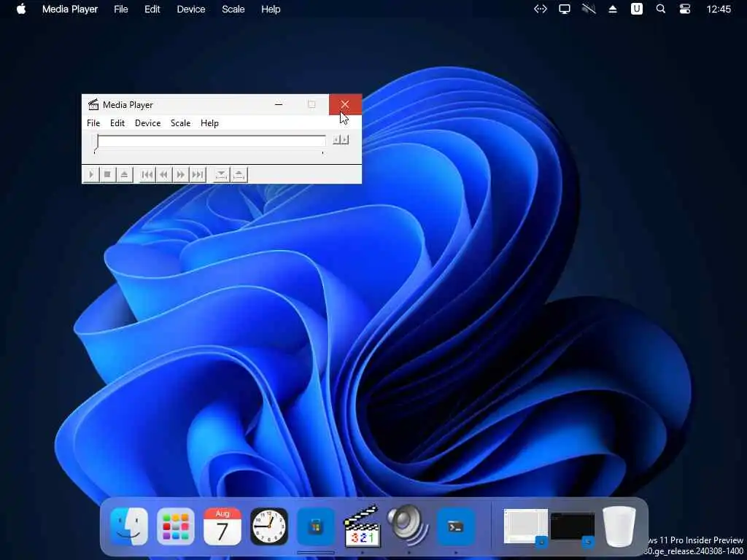747x560 pixels.
Task: Click the U input source icon
Action: click(636, 9)
